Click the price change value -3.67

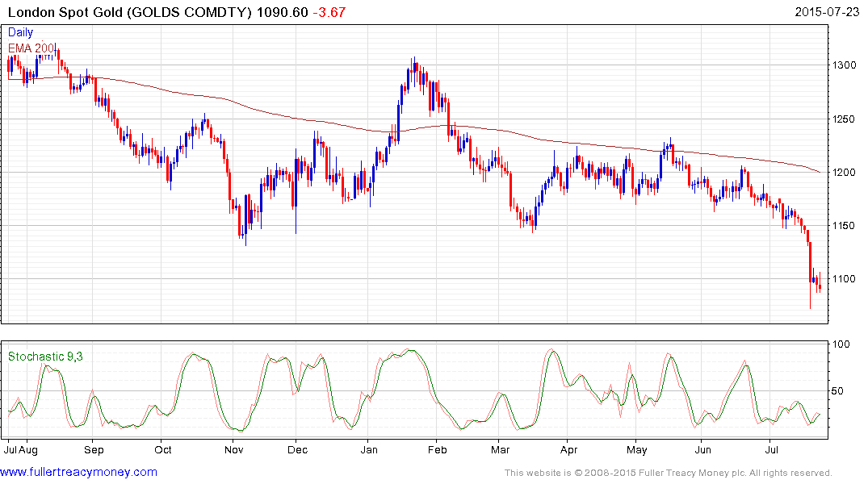point(329,12)
